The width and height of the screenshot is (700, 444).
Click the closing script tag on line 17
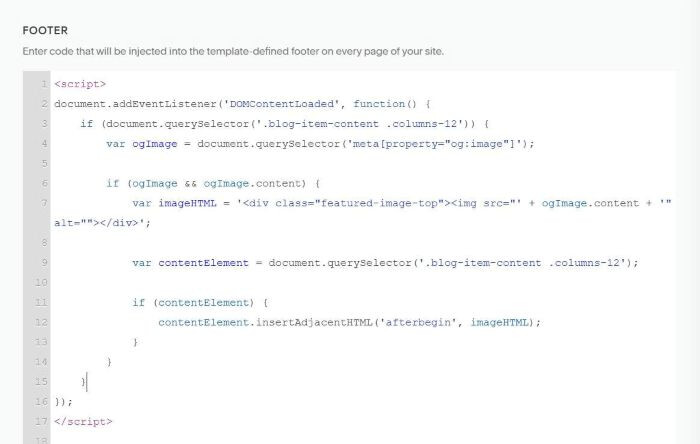[83, 421]
